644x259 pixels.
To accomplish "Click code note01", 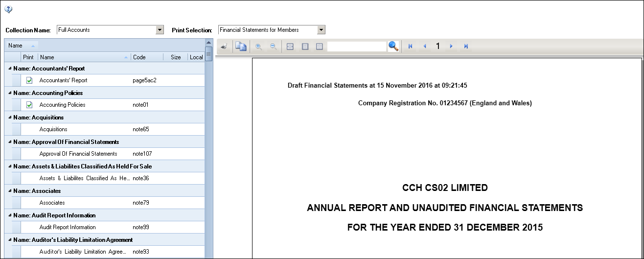I will tap(140, 105).
